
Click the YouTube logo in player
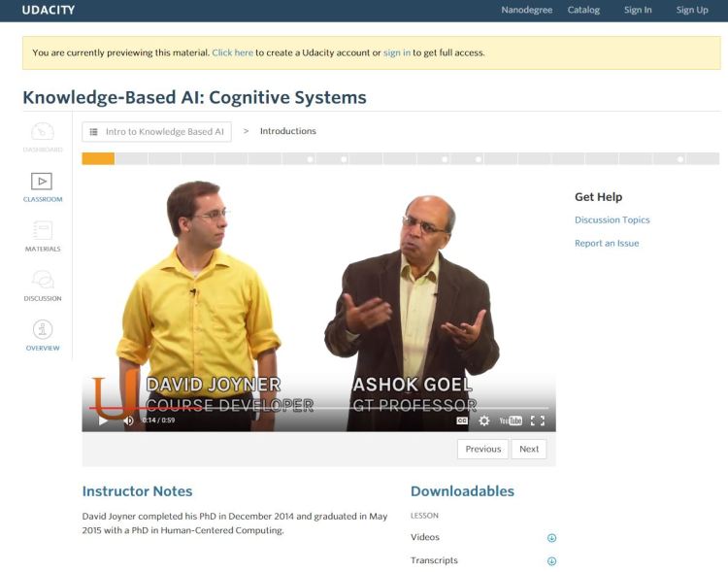pos(511,421)
